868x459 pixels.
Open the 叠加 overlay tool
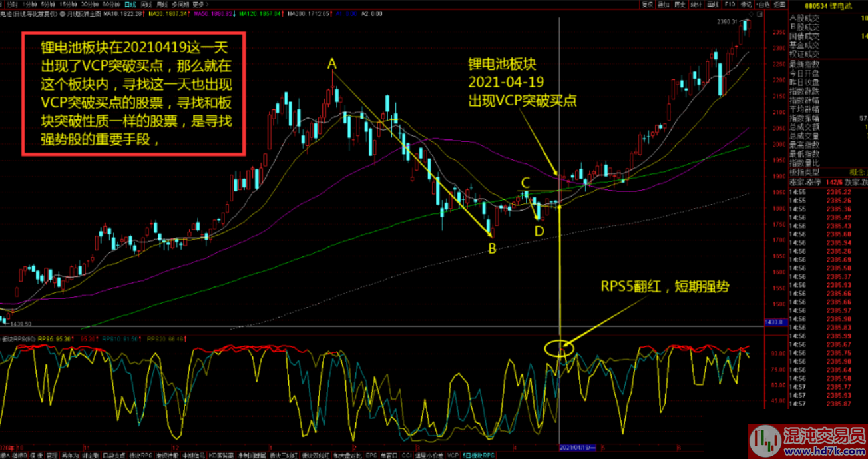click(x=663, y=4)
